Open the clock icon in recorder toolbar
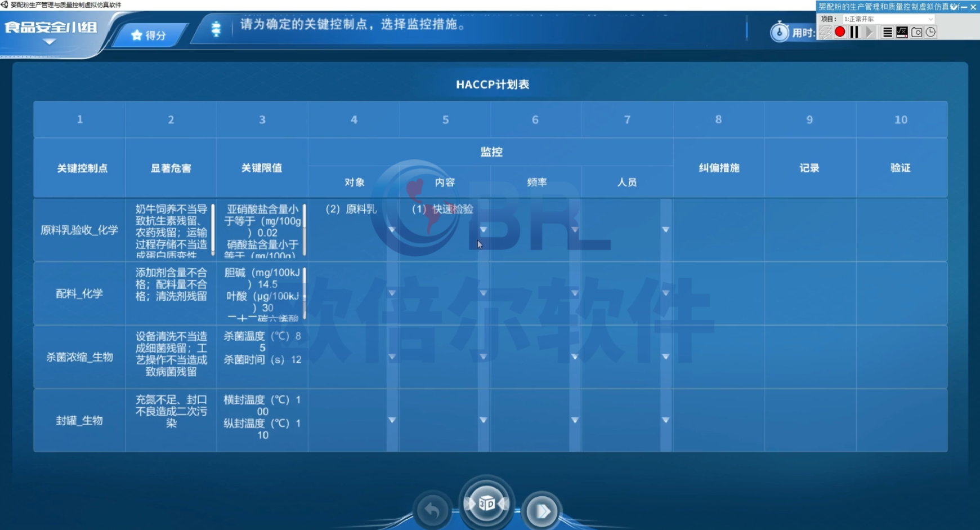The height and width of the screenshot is (530, 980). pyautogui.click(x=931, y=32)
